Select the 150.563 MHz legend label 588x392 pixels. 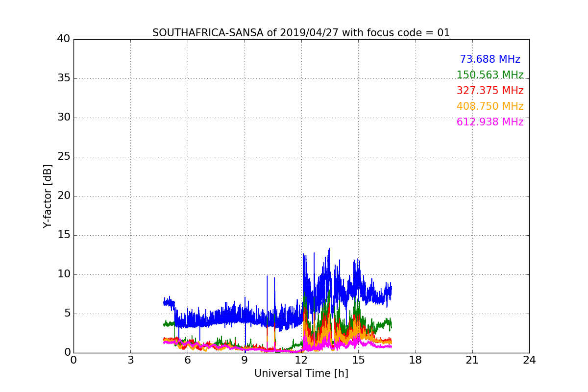coord(490,75)
